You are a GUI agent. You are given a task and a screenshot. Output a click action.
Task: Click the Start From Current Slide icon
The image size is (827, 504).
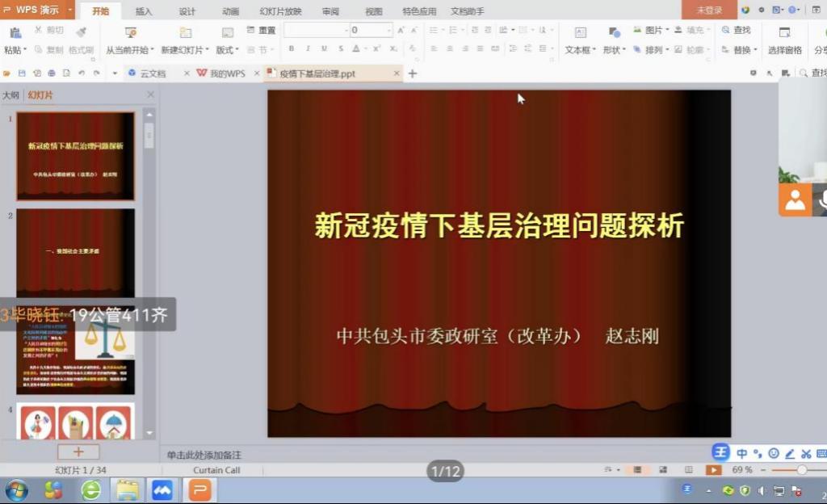coord(130,33)
